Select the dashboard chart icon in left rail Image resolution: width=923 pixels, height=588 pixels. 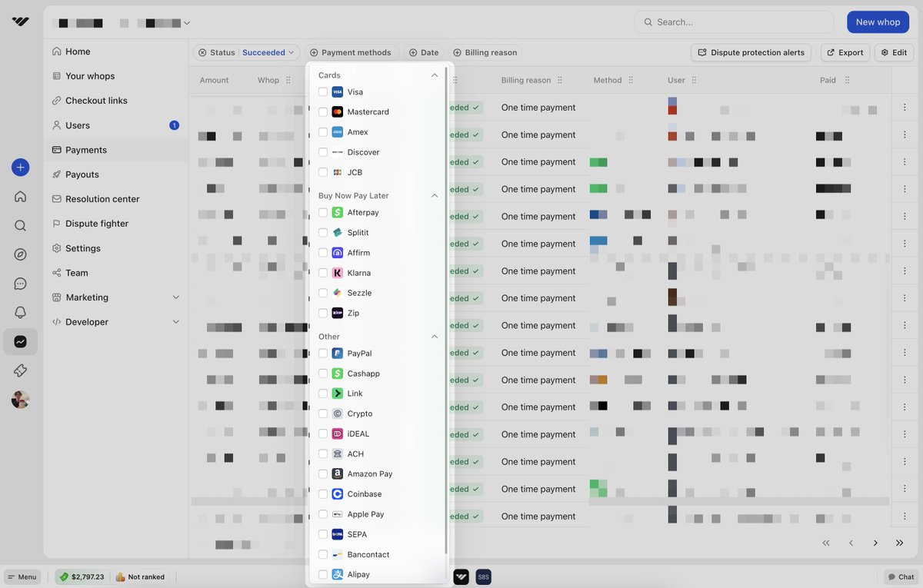(x=21, y=342)
